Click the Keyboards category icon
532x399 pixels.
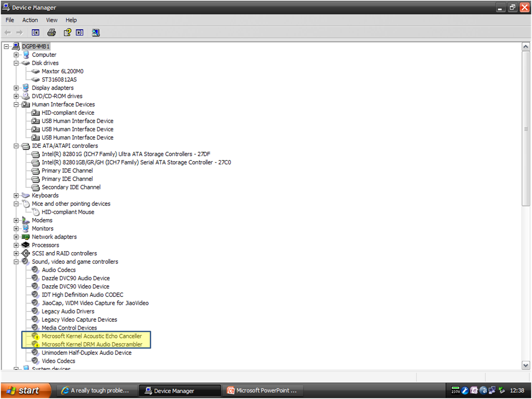(26, 195)
